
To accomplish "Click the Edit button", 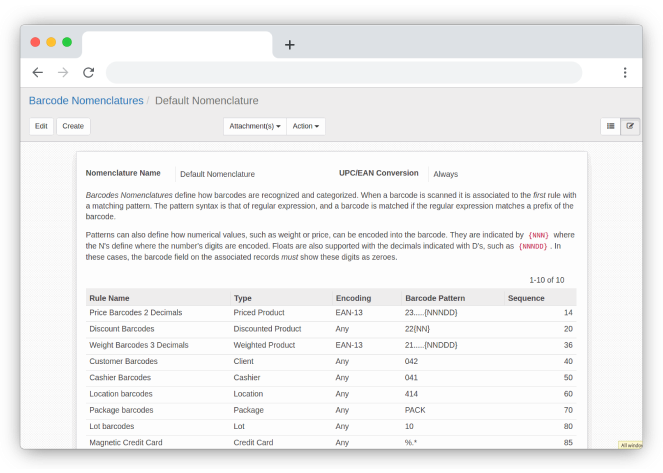I will 41,126.
